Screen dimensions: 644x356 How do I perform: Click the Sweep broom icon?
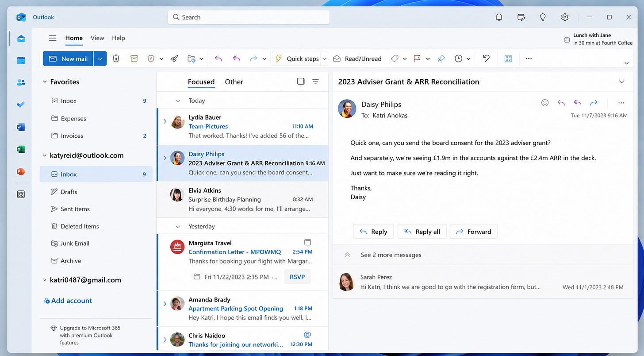[x=175, y=58]
